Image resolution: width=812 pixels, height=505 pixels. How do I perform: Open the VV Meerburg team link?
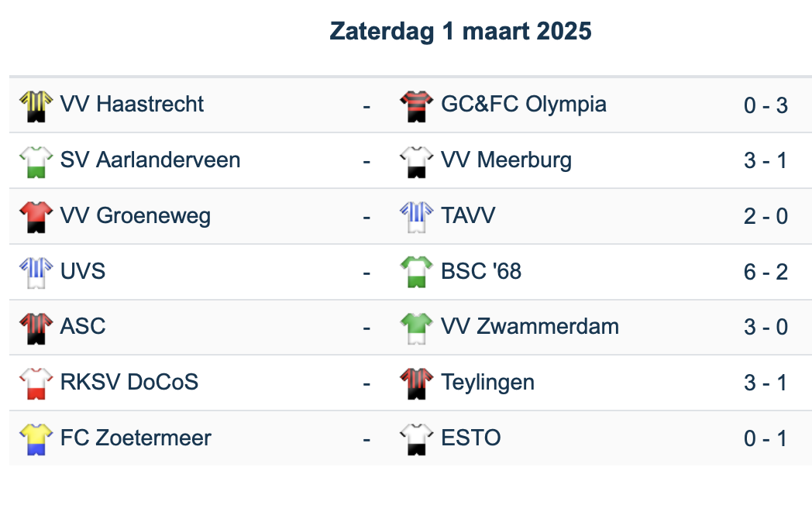pyautogui.click(x=506, y=160)
